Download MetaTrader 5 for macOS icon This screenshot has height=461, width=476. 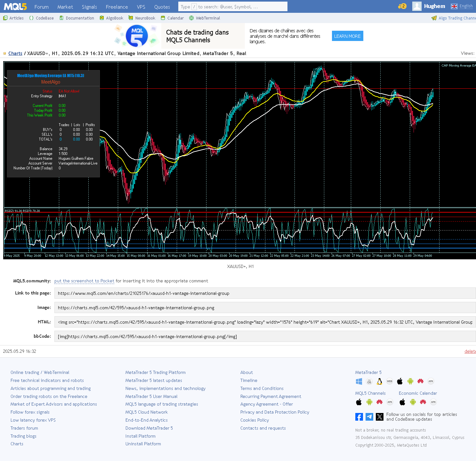[x=369, y=381]
